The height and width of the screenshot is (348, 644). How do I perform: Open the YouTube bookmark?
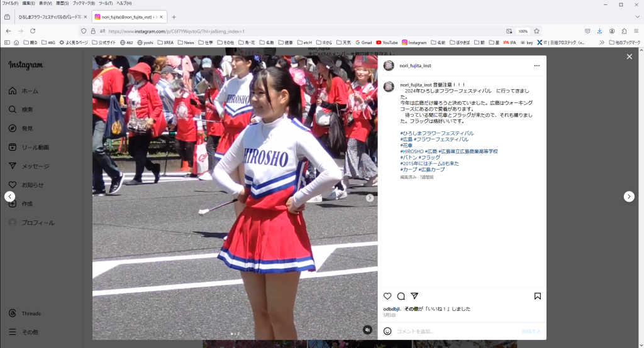387,43
